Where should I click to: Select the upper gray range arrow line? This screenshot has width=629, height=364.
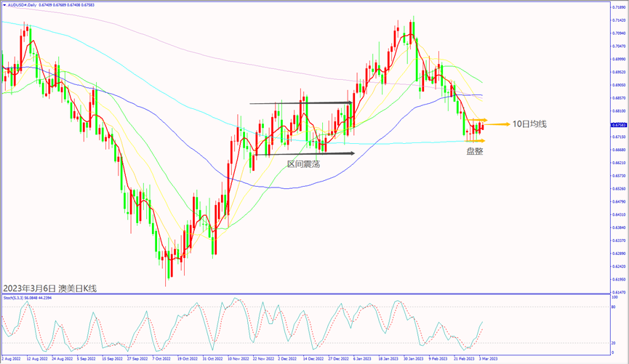(x=301, y=103)
